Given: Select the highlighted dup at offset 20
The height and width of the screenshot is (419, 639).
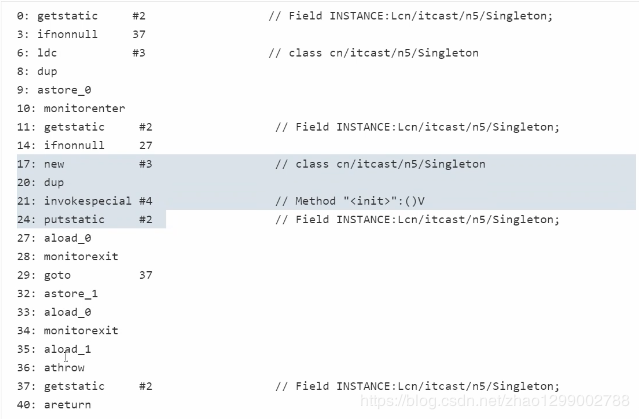Looking at the screenshot, I should (41, 183).
